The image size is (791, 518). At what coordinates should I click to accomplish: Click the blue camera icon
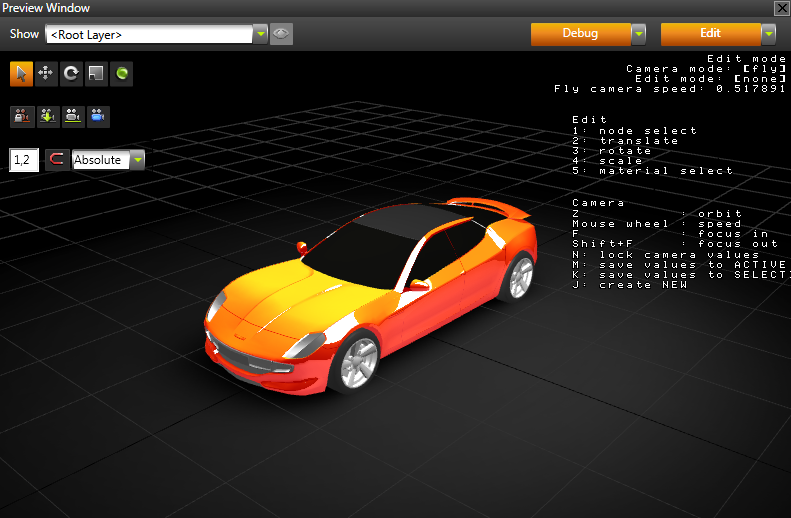click(97, 116)
